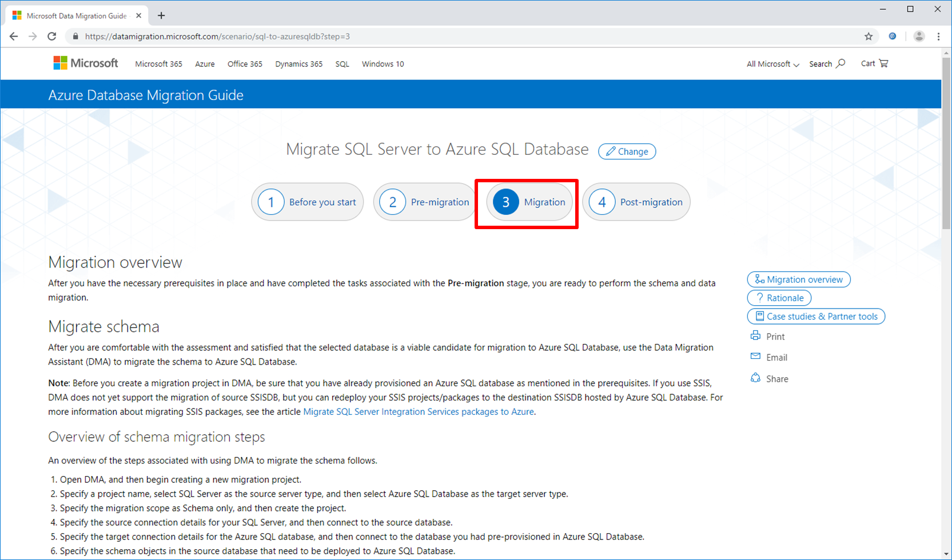Click the browser forward arrow

(x=33, y=36)
